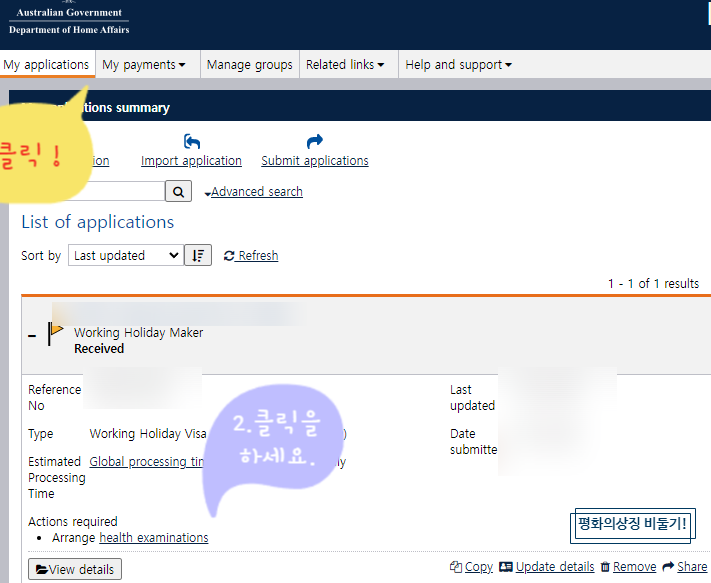The width and height of the screenshot is (711, 583).
Task: Click the Submit applications link
Action: pyautogui.click(x=315, y=160)
